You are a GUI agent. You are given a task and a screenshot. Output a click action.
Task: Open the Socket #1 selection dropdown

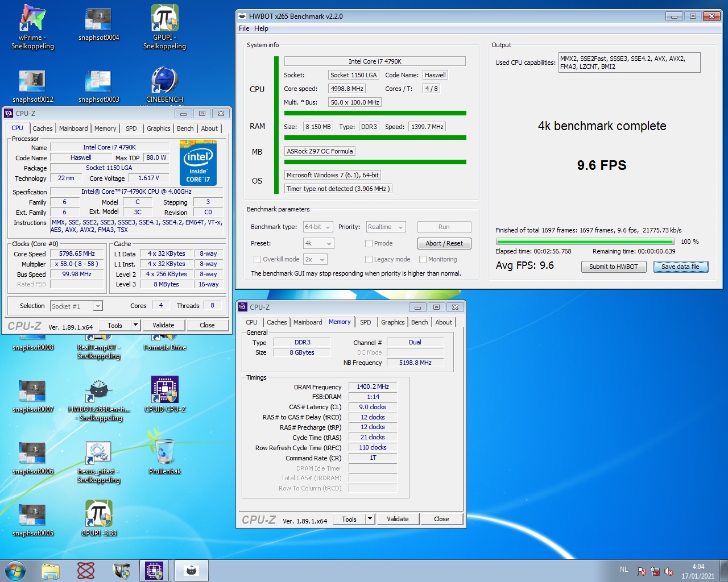[x=77, y=306]
